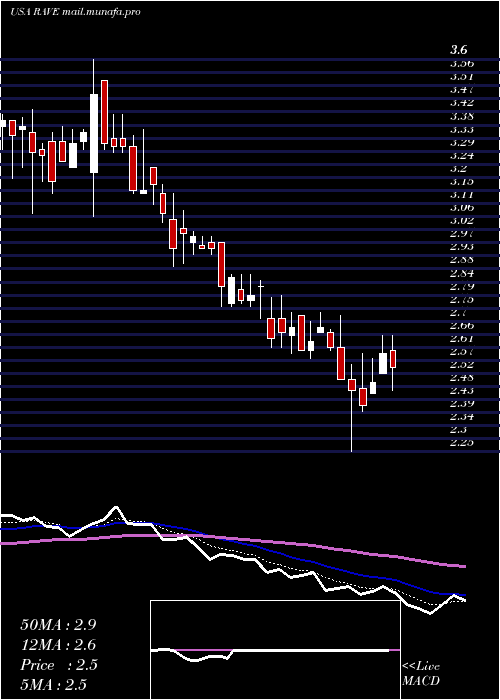Select the 2.61 price axis label
Viewport: 500px width, 700px height.
462,338
